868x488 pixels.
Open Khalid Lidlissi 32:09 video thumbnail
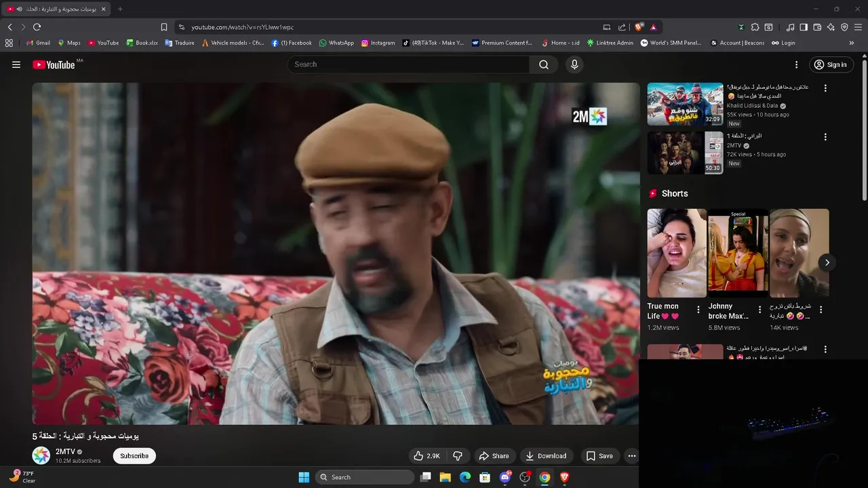(685, 104)
